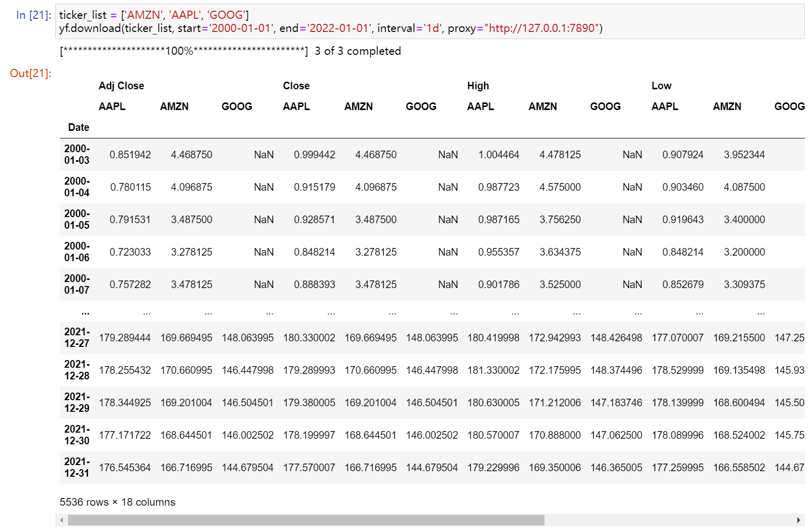Click the value 179.289444
The width and height of the screenshot is (812, 530).
click(x=125, y=338)
